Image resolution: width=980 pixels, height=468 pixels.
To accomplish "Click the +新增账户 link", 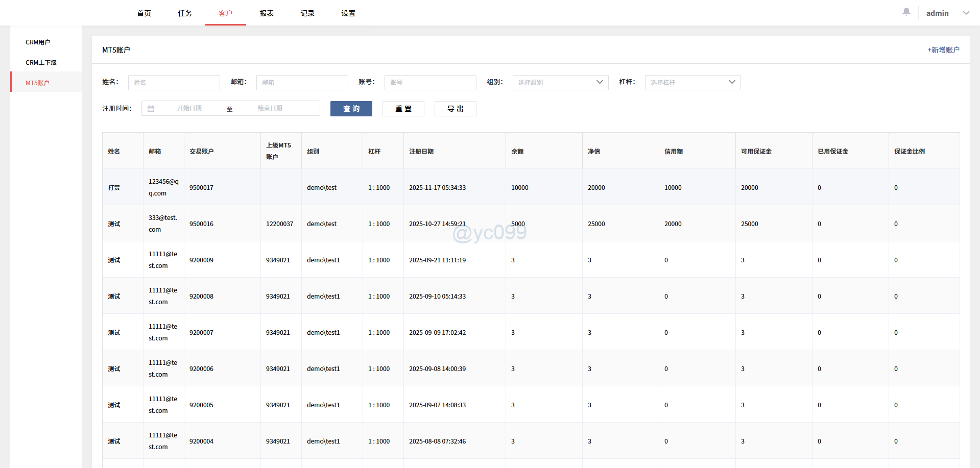I will pyautogui.click(x=943, y=50).
